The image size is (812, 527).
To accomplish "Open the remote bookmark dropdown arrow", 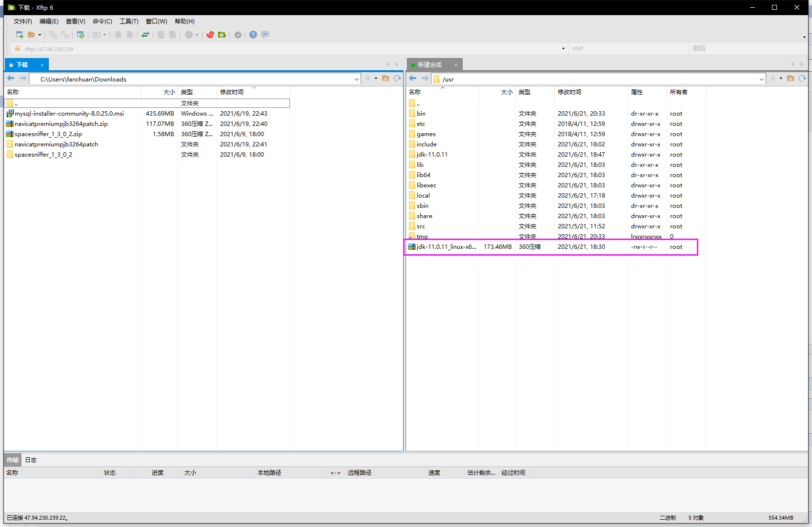I will click(x=781, y=79).
